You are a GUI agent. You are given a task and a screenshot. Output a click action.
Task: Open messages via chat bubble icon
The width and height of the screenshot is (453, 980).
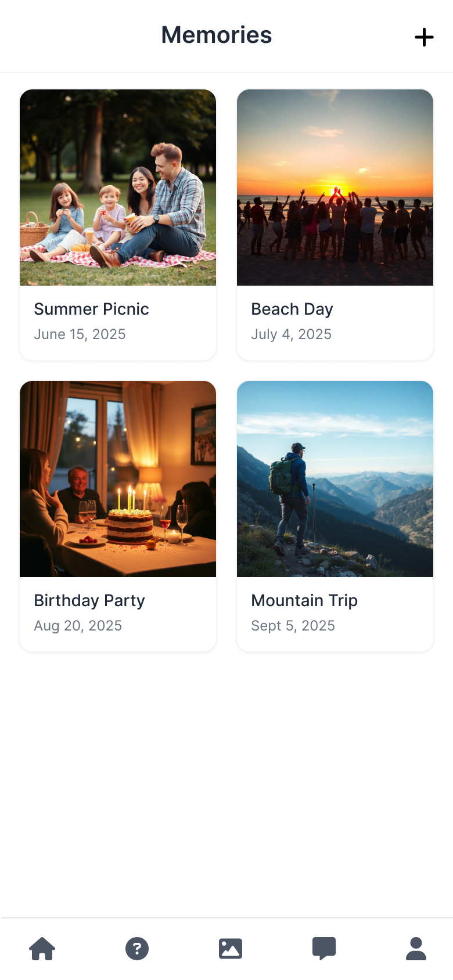coord(324,949)
